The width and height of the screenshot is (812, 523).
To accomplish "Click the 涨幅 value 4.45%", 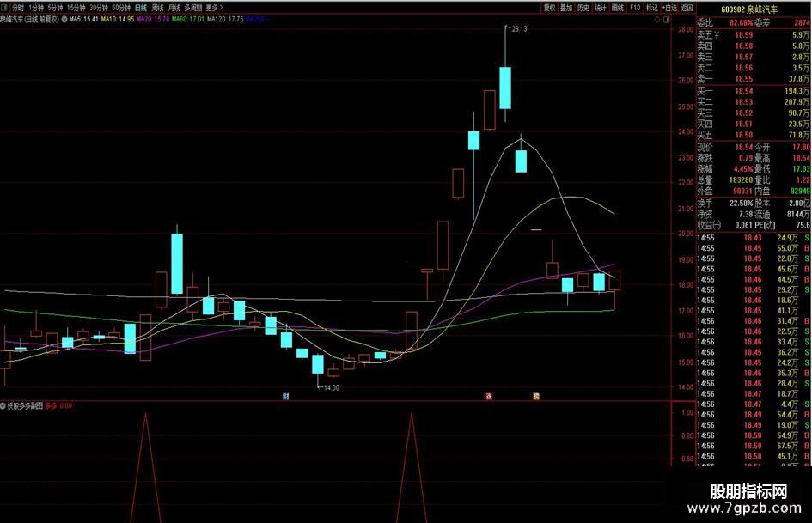I will point(742,169).
